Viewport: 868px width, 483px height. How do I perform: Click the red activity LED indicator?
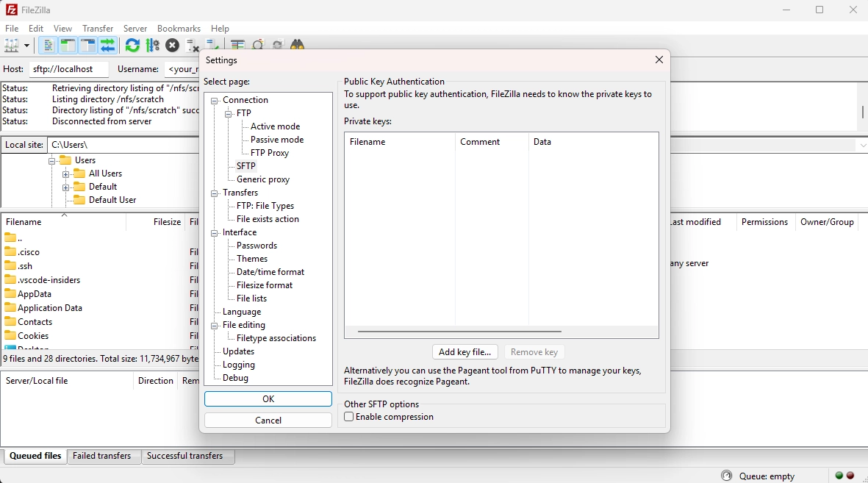(x=850, y=475)
